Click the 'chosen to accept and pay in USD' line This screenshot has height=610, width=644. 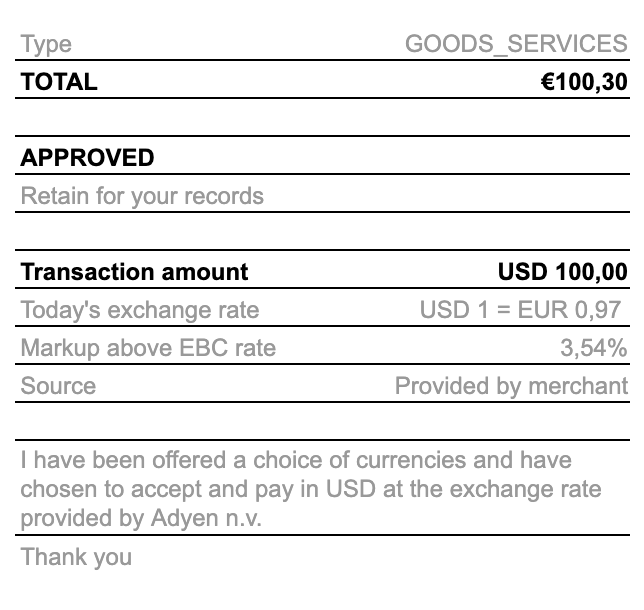pyautogui.click(x=311, y=490)
